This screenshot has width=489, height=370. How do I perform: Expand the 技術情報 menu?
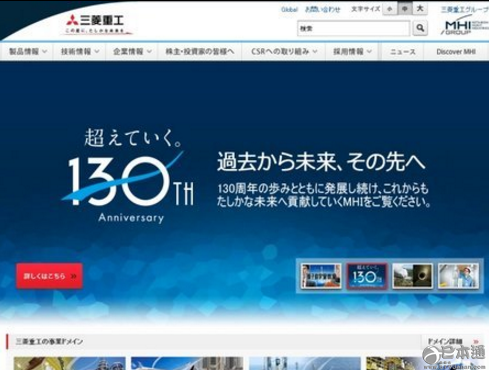pos(80,52)
